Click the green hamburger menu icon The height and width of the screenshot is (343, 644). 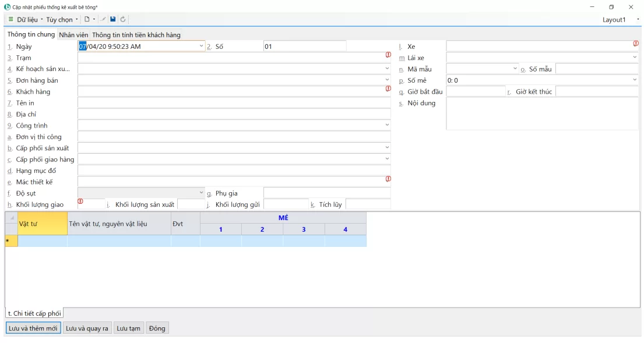pyautogui.click(x=10, y=19)
